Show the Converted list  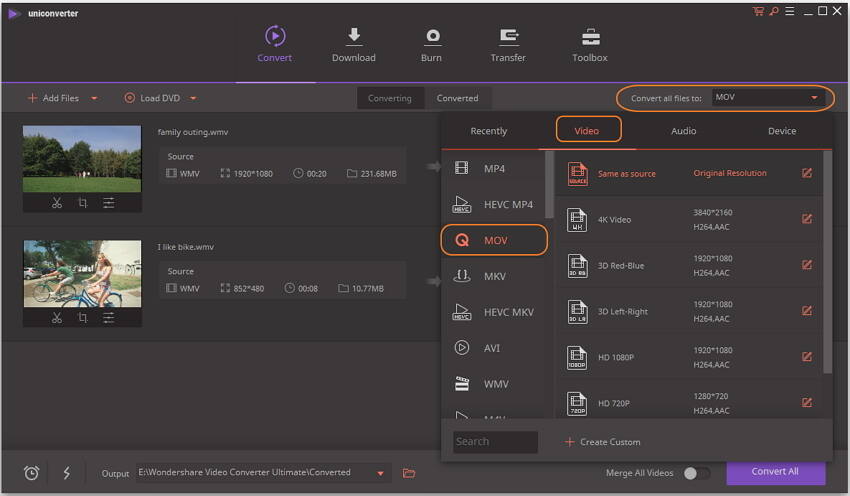(x=458, y=98)
